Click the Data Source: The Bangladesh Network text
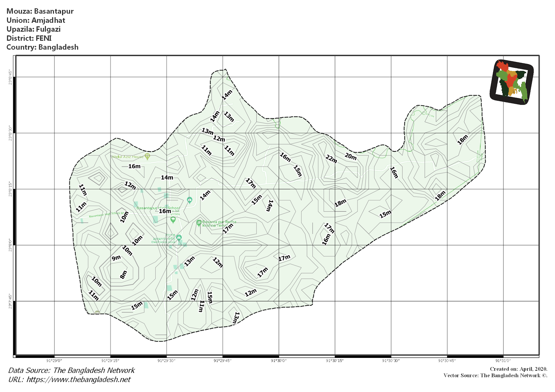 tap(71, 370)
